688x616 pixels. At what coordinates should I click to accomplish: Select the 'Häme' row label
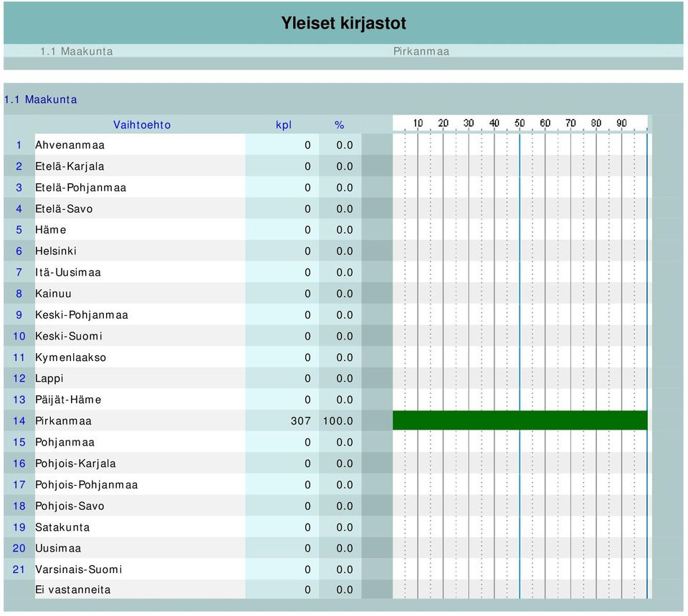click(50, 230)
